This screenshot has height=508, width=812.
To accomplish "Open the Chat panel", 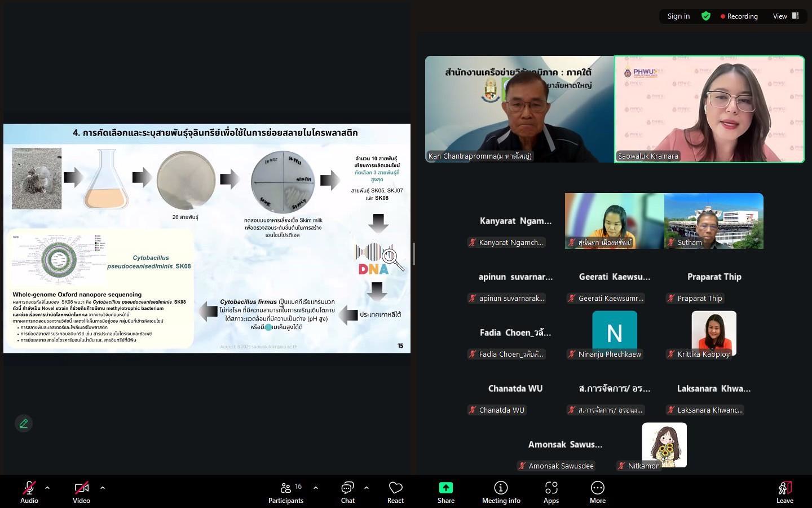I will [347, 492].
